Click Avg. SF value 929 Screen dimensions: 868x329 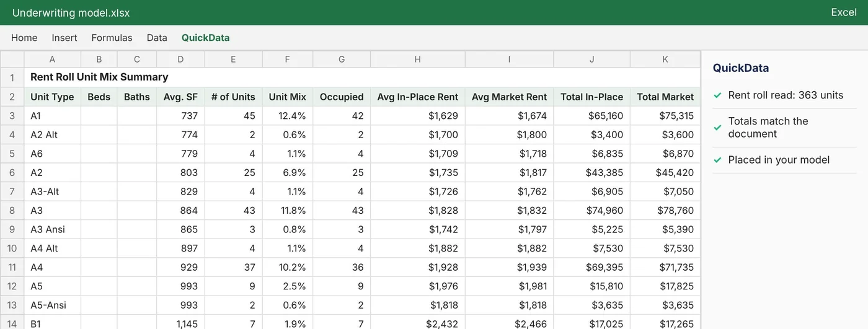tap(180, 268)
